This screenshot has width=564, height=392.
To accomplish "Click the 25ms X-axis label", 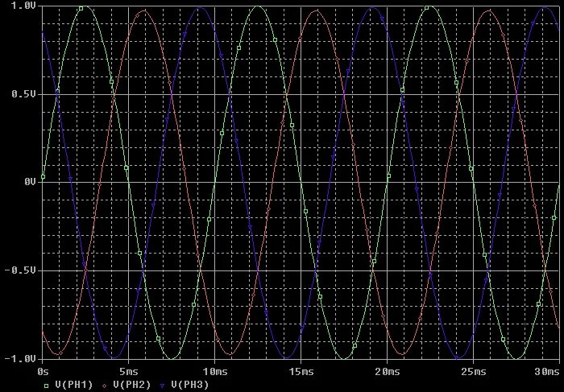I will click(474, 371).
